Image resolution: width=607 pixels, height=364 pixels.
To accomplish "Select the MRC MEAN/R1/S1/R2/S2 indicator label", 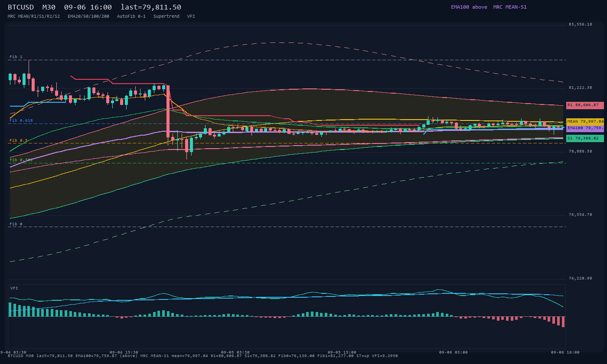I will point(34,16).
